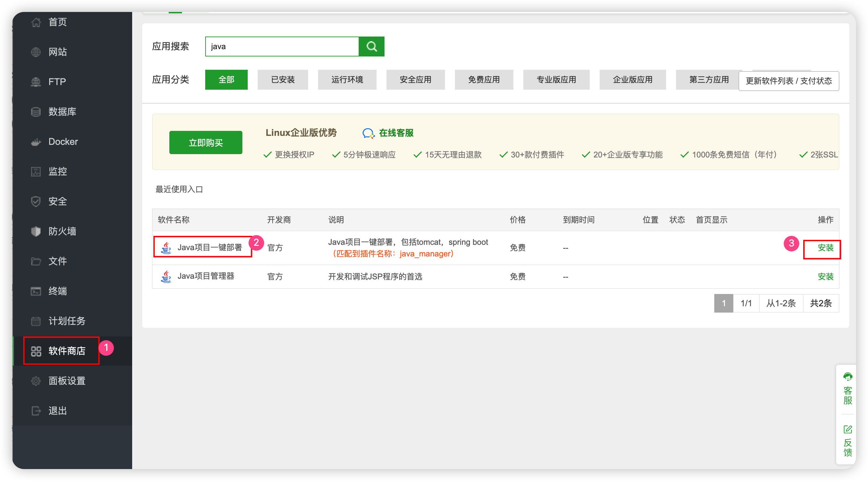Image resolution: width=868 pixels, height=481 pixels.
Task: Click 开发和调试JSP程序的首选 description
Action: coord(375,277)
